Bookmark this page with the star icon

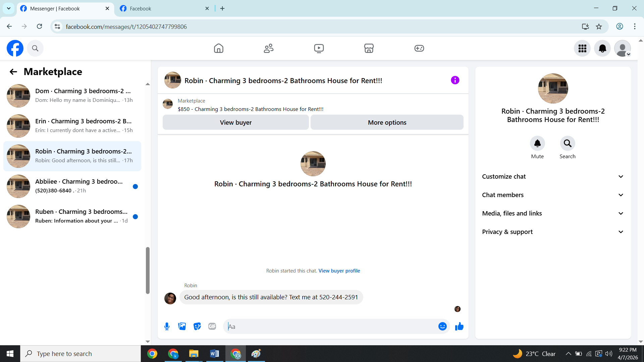pos(599,26)
